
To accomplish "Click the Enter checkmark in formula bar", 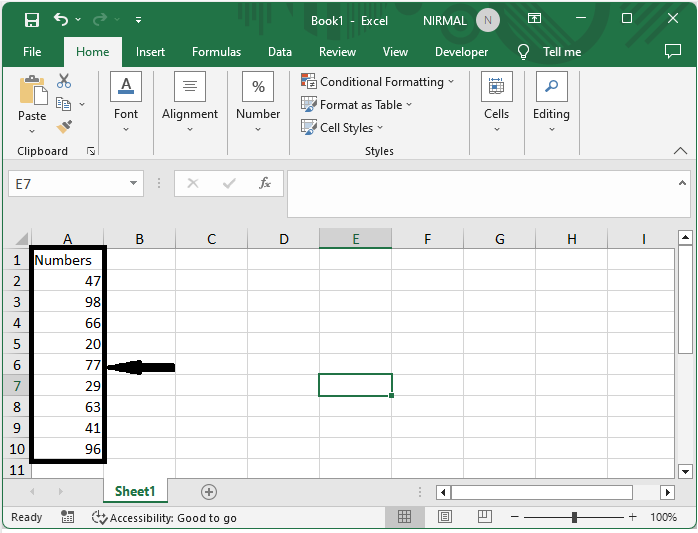I will coord(229,183).
